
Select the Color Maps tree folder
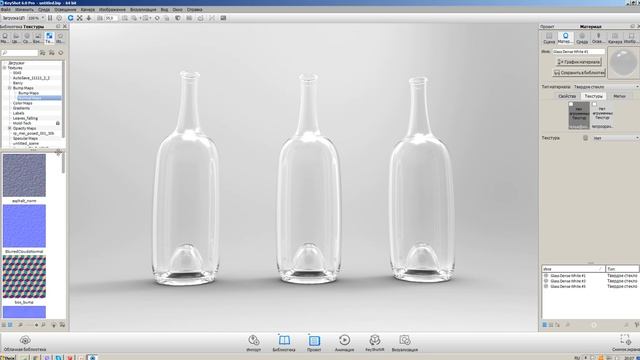22,103
